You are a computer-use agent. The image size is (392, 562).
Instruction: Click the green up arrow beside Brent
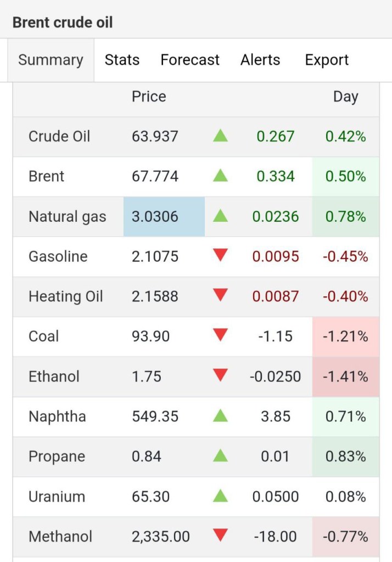click(x=220, y=176)
